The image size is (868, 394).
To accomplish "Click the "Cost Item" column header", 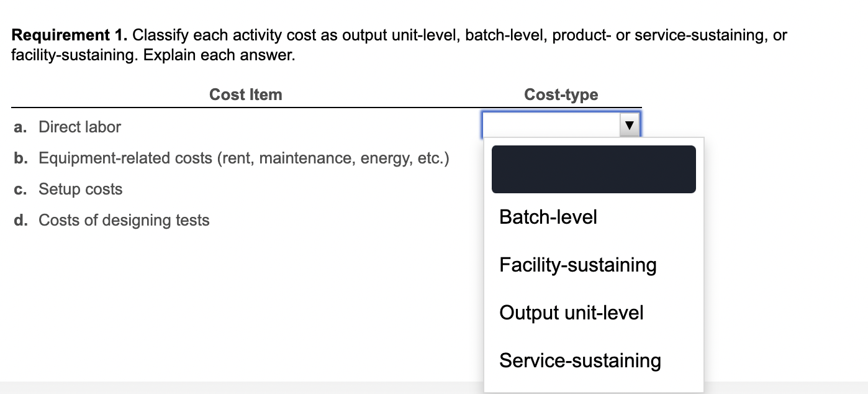I will tap(245, 94).
